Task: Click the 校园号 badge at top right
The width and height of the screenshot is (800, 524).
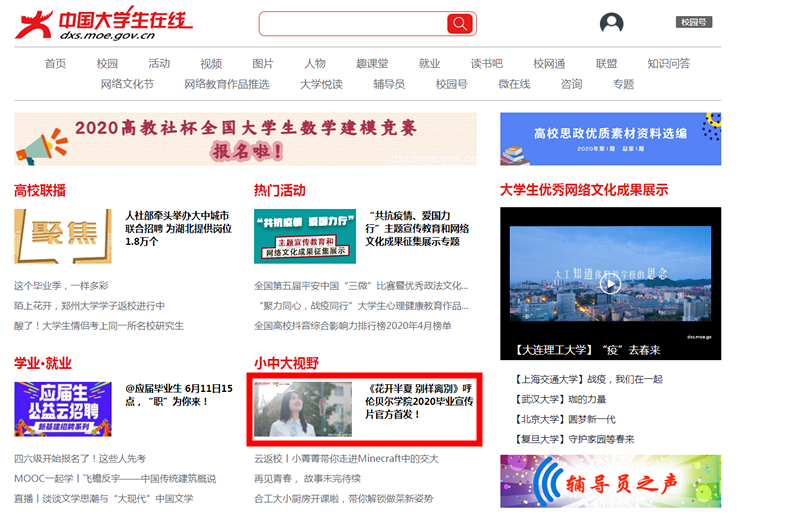Action: coord(692,22)
